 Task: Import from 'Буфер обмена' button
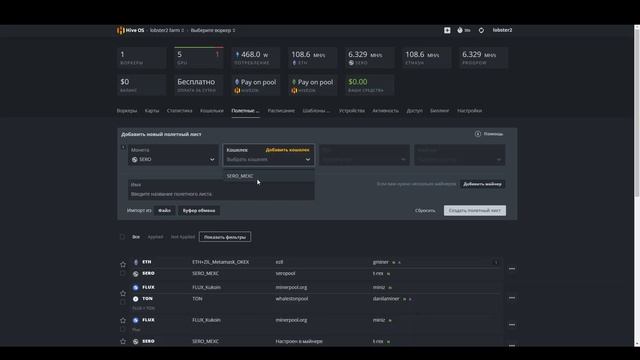coord(199,211)
